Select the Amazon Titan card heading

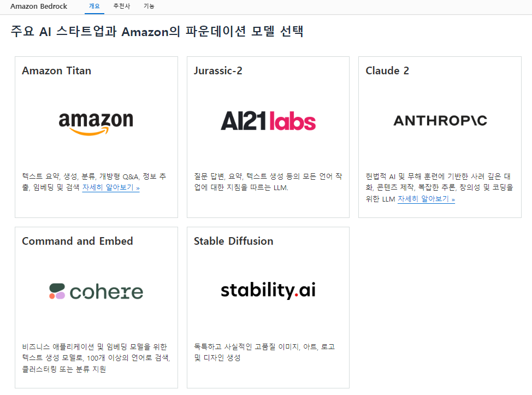pyautogui.click(x=56, y=71)
